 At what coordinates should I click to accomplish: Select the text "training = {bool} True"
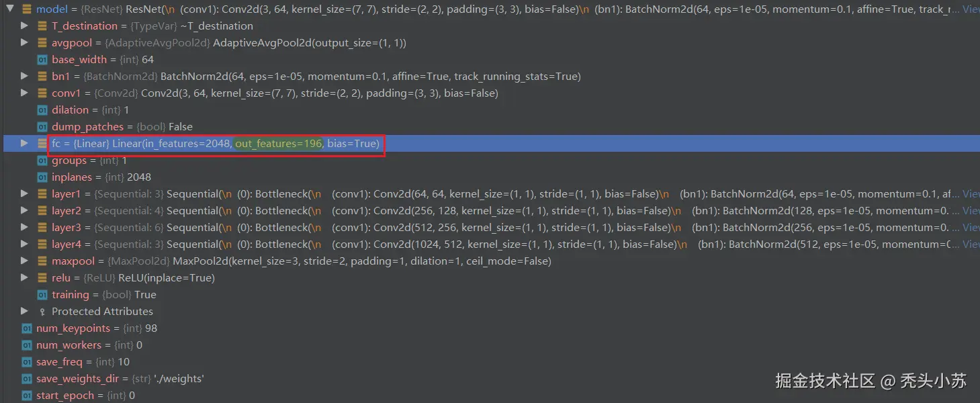[x=104, y=295]
